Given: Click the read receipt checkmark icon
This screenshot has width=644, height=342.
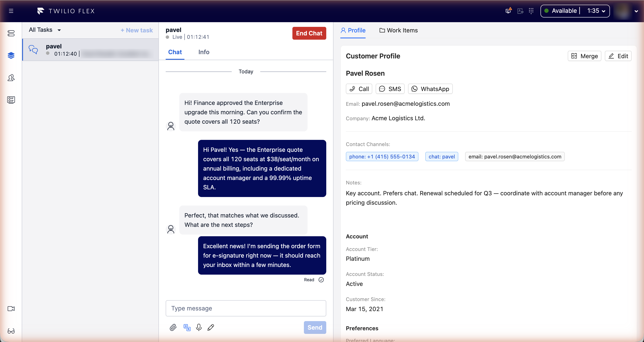Looking at the screenshot, I should click(x=321, y=280).
